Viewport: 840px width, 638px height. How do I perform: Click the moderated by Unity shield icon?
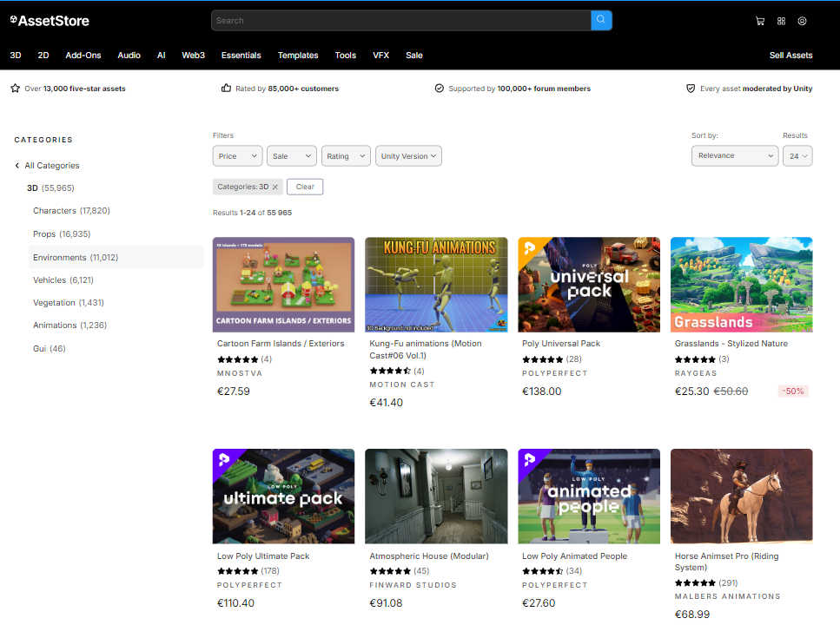[x=691, y=89]
